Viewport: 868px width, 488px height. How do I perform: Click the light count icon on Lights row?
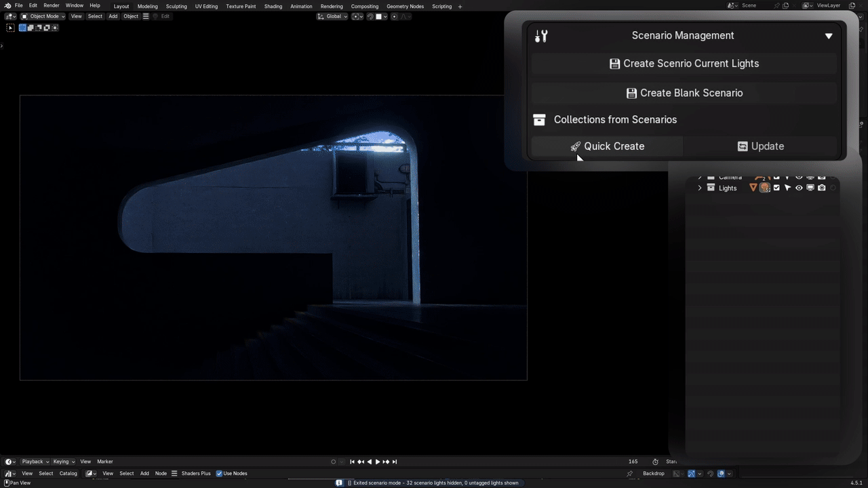765,188
